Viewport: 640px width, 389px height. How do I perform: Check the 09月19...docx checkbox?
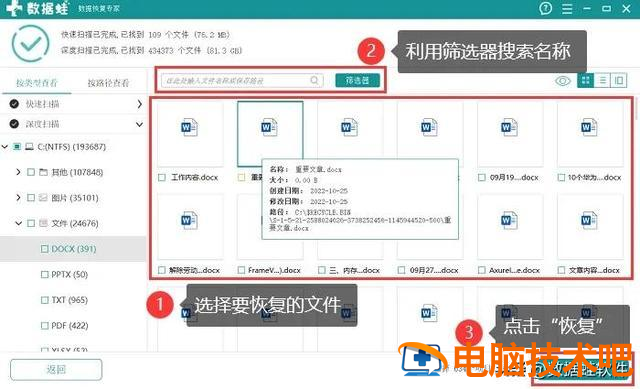coord(482,178)
